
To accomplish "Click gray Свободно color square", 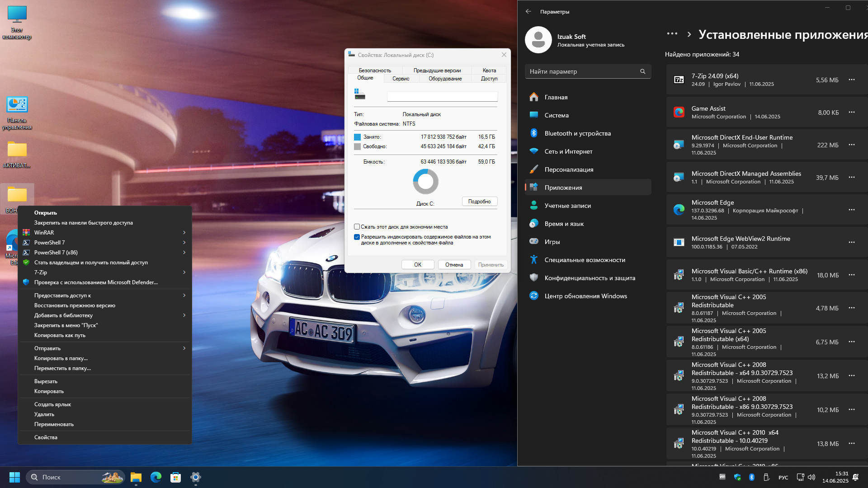I will point(357,146).
